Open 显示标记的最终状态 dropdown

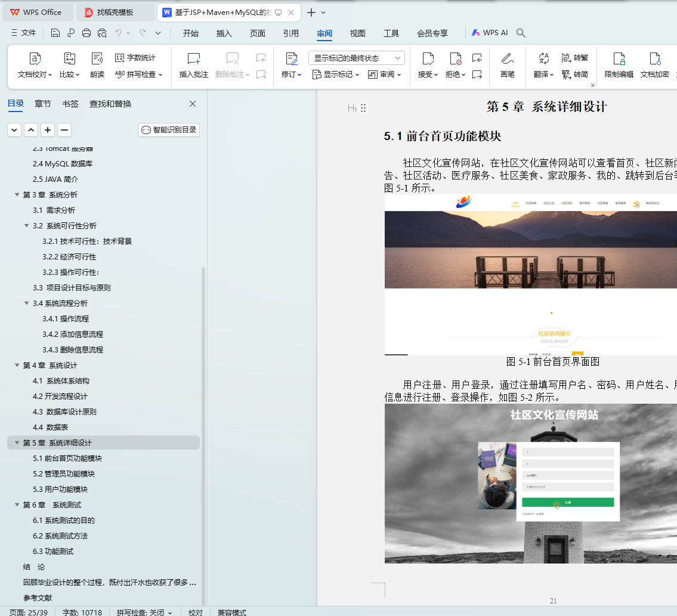click(x=357, y=58)
